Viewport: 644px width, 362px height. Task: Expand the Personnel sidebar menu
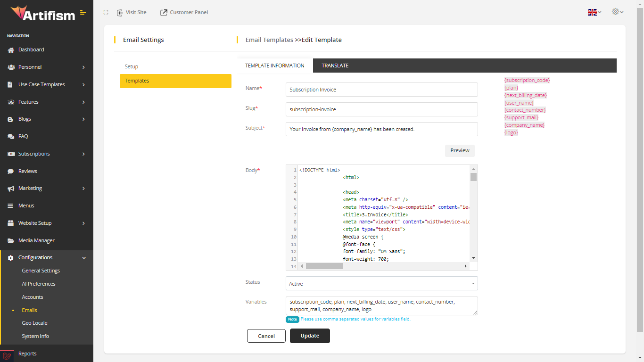(46, 67)
